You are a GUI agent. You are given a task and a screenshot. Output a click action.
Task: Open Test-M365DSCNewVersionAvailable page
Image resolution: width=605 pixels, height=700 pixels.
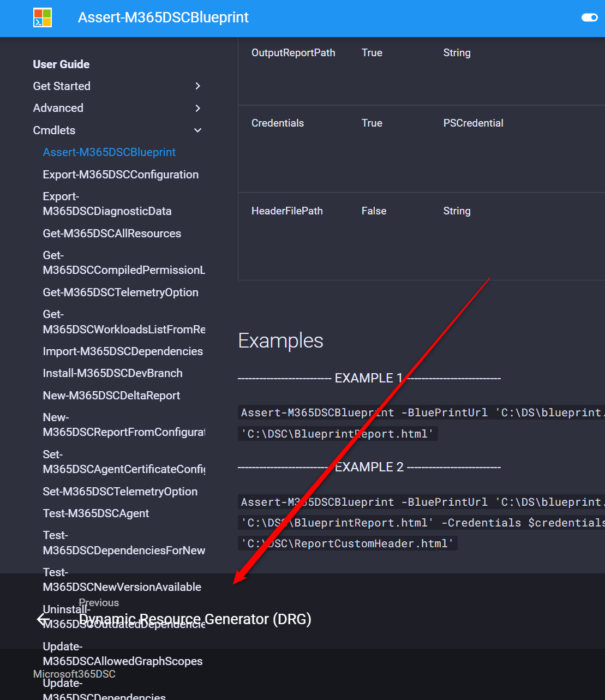[122, 579]
